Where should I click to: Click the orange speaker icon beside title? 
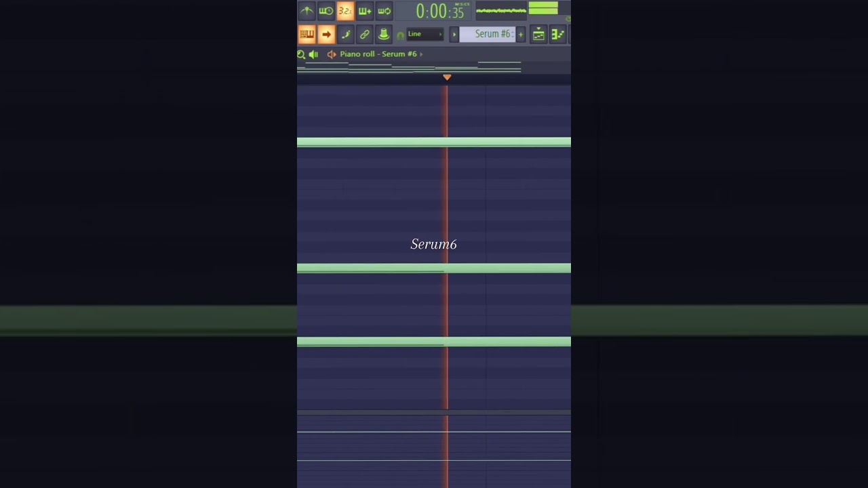point(332,54)
